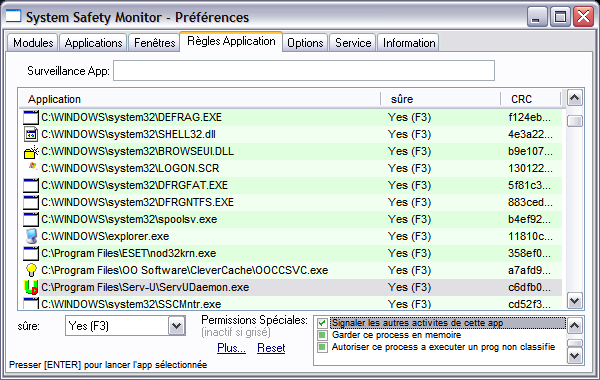Select the C:\WINDOWS\explorer.exe path text
Viewport: 600px width, 380px height.
pos(105,236)
